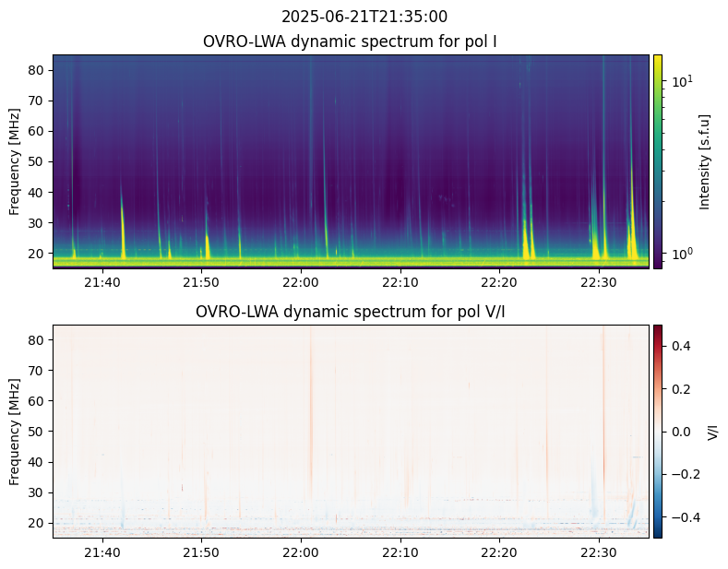Click the bottom plot's 'Frequency [MHz]' axis label

click(15, 431)
